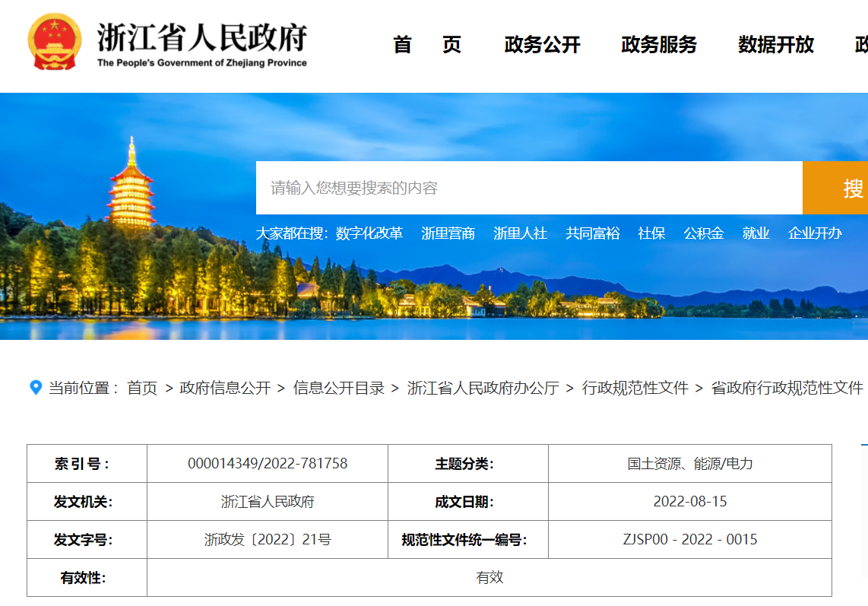Click the 数字化改革 hot search link
This screenshot has width=868, height=606.
(x=369, y=233)
